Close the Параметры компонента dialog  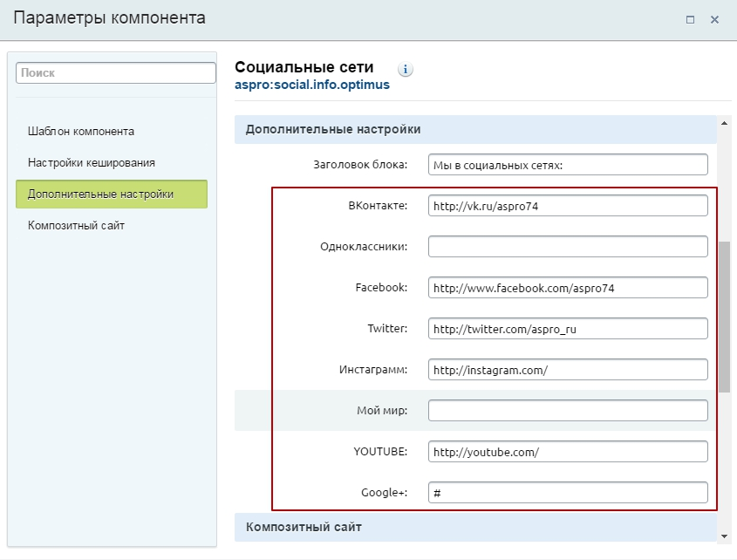tap(714, 19)
